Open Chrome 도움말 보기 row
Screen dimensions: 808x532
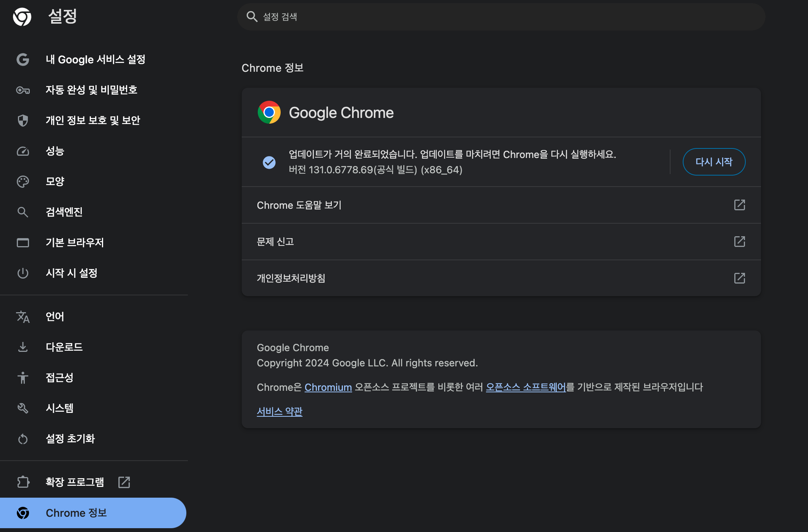point(501,205)
